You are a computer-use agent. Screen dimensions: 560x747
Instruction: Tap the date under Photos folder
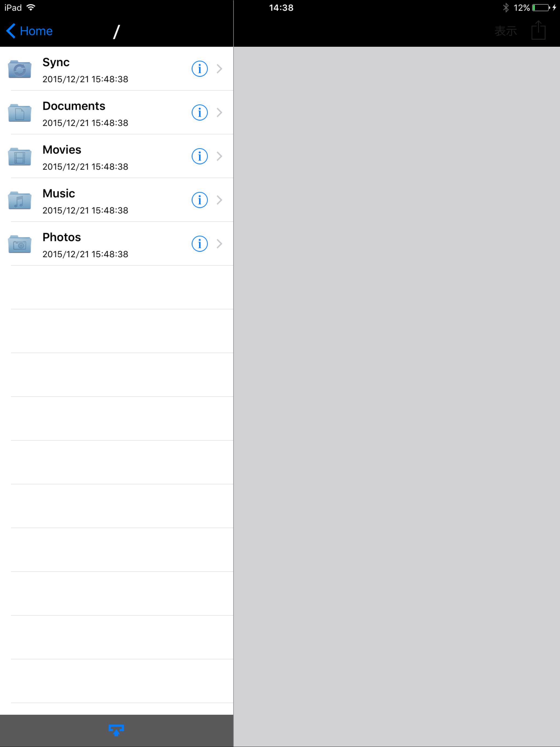pos(86,254)
